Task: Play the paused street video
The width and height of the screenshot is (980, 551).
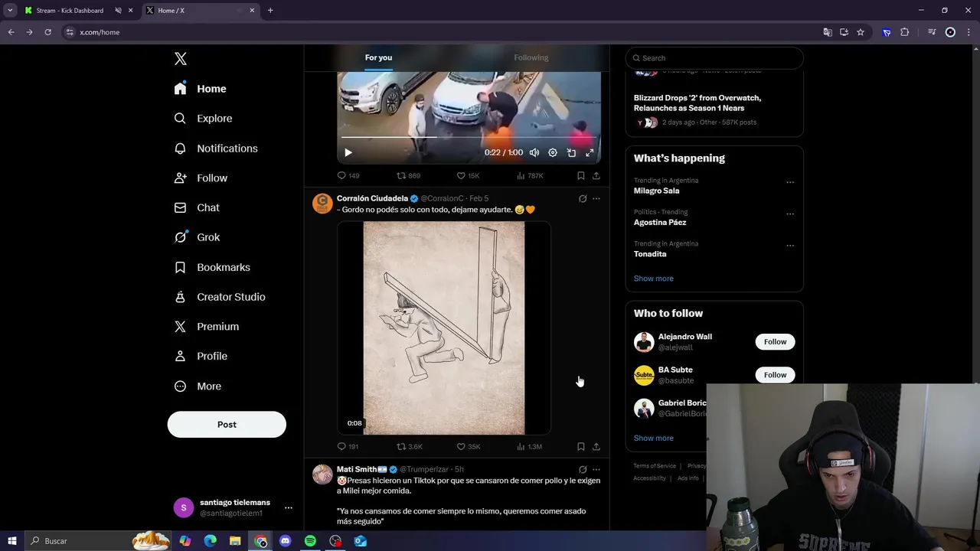Action: (x=348, y=152)
